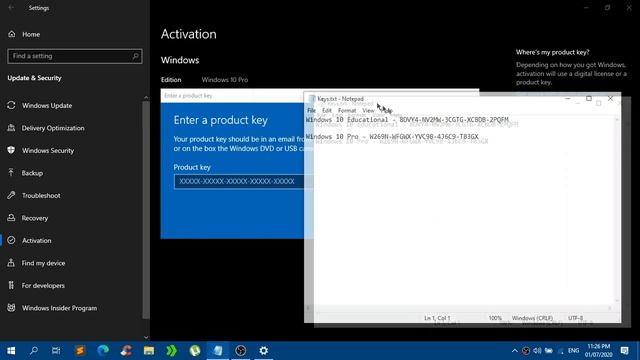The image size is (640, 360).
Task: Open taskbar Search
Action: click(x=33, y=351)
